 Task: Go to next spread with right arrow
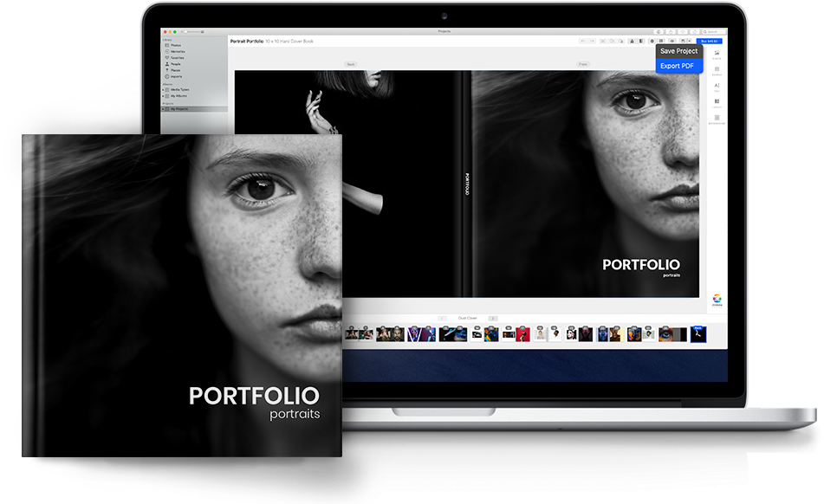point(492,318)
